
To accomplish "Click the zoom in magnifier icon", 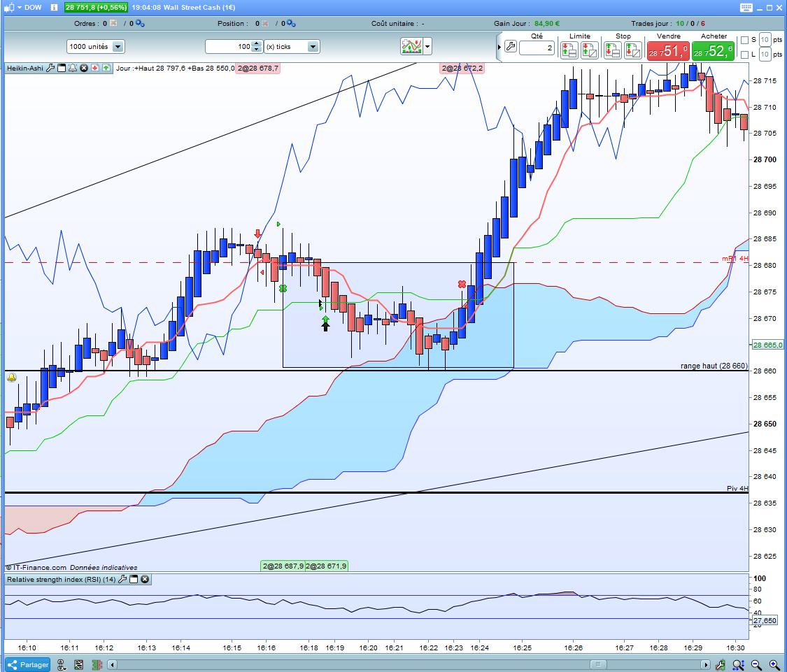I will click(774, 665).
